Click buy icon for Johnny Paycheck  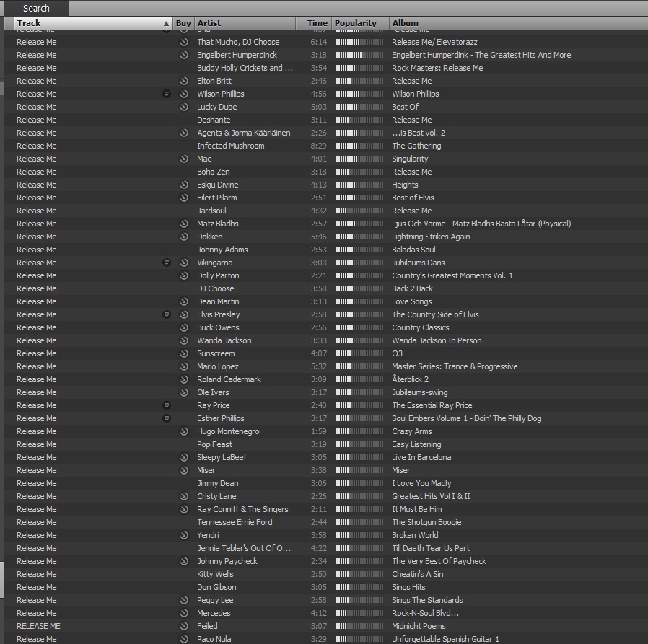[x=184, y=561]
